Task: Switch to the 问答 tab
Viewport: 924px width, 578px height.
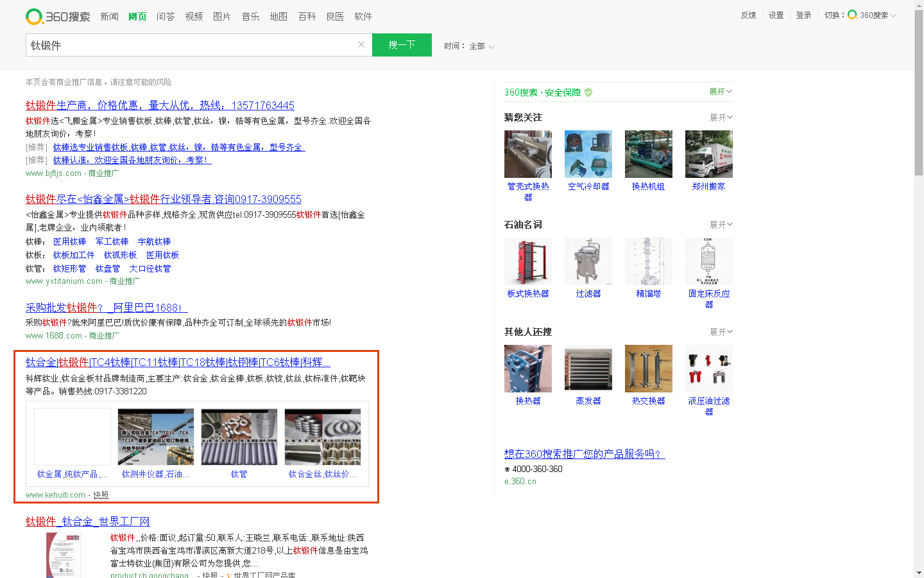Action: [166, 17]
